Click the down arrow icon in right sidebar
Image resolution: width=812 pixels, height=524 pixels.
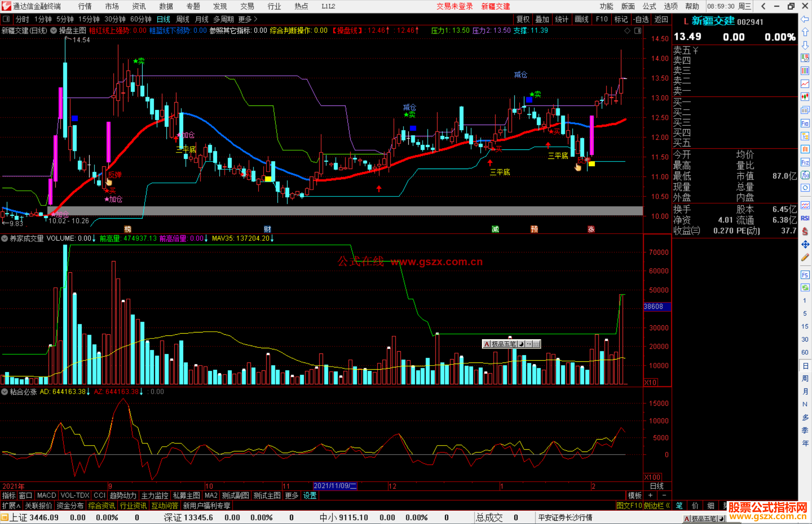pyautogui.click(x=805, y=45)
